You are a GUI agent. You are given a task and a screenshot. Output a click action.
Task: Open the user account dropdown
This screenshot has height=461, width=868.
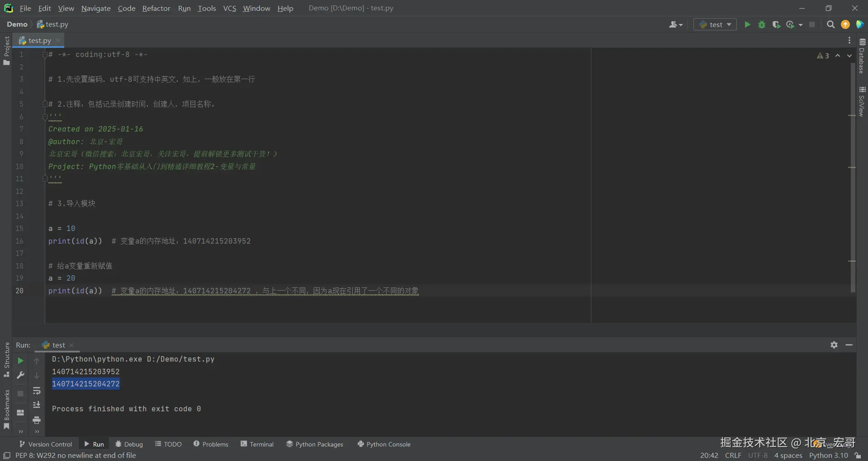(x=676, y=24)
